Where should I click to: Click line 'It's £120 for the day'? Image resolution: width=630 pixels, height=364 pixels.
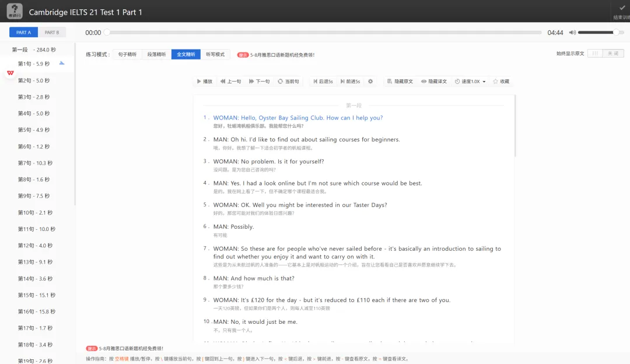[332, 300]
